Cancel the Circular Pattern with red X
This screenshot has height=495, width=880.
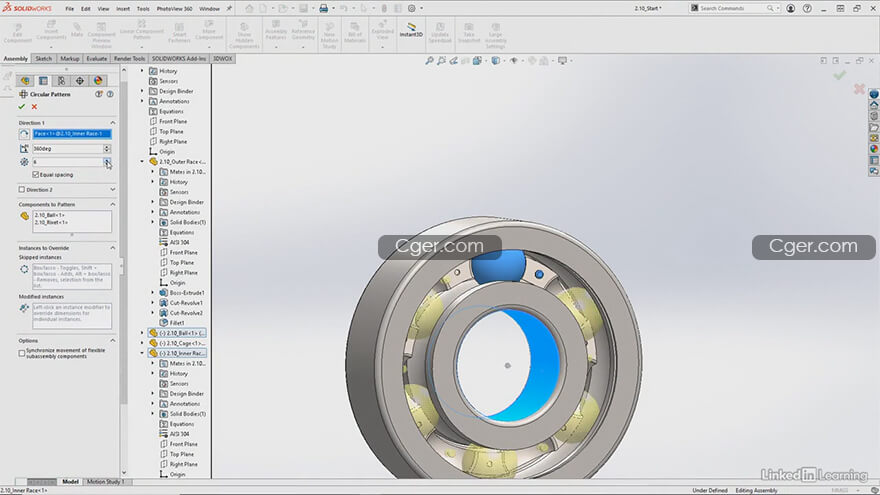click(34, 107)
